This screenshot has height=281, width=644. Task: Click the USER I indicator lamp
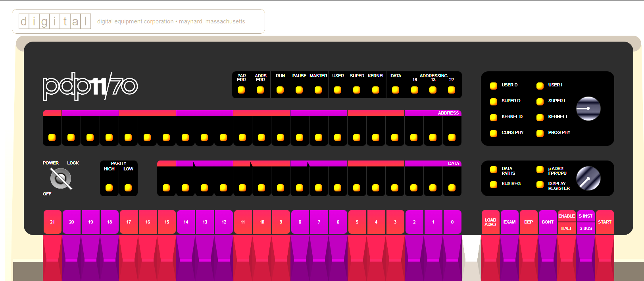coord(540,86)
